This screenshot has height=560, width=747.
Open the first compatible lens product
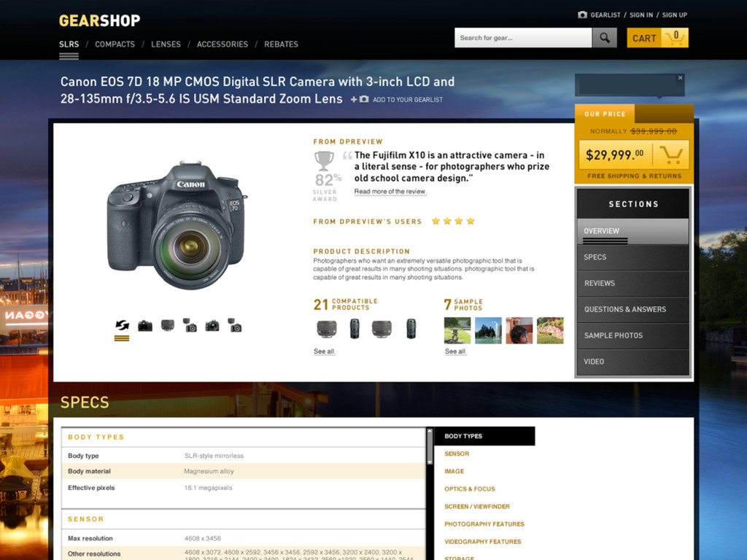[327, 329]
